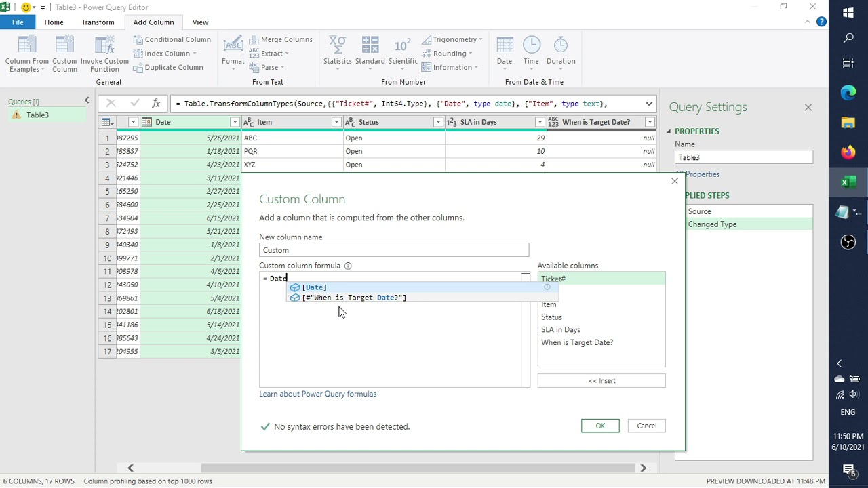This screenshot has height=488, width=868.
Task: Click the query Name field
Action: tap(744, 157)
